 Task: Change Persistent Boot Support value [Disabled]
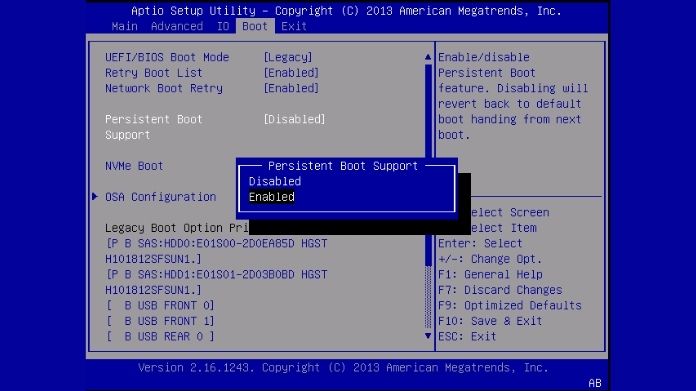point(294,119)
